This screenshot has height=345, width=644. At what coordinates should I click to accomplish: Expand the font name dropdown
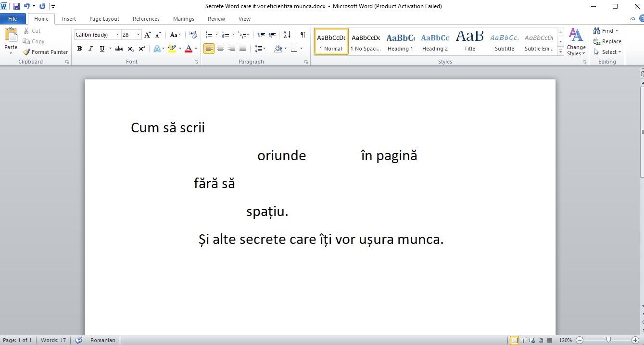click(117, 35)
